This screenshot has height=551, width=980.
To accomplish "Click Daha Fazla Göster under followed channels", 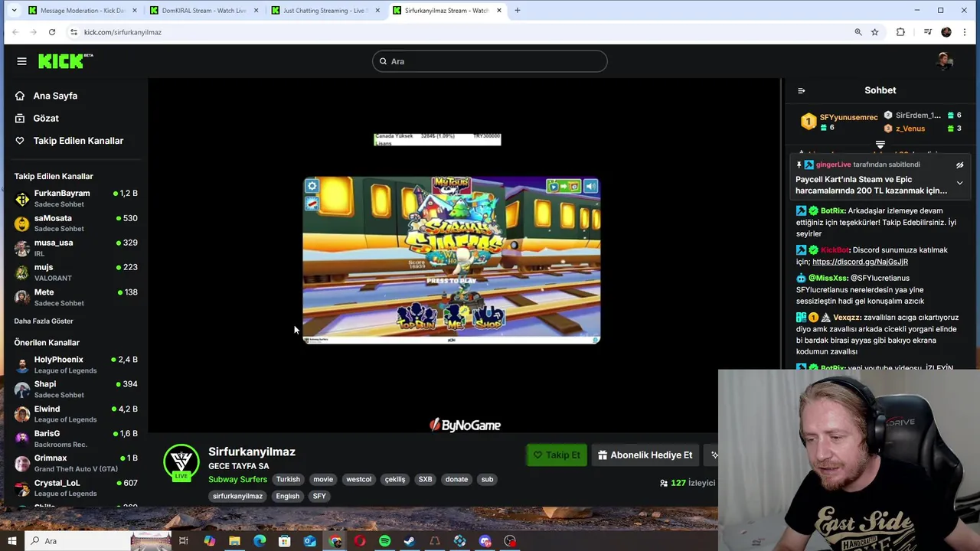I will point(44,321).
